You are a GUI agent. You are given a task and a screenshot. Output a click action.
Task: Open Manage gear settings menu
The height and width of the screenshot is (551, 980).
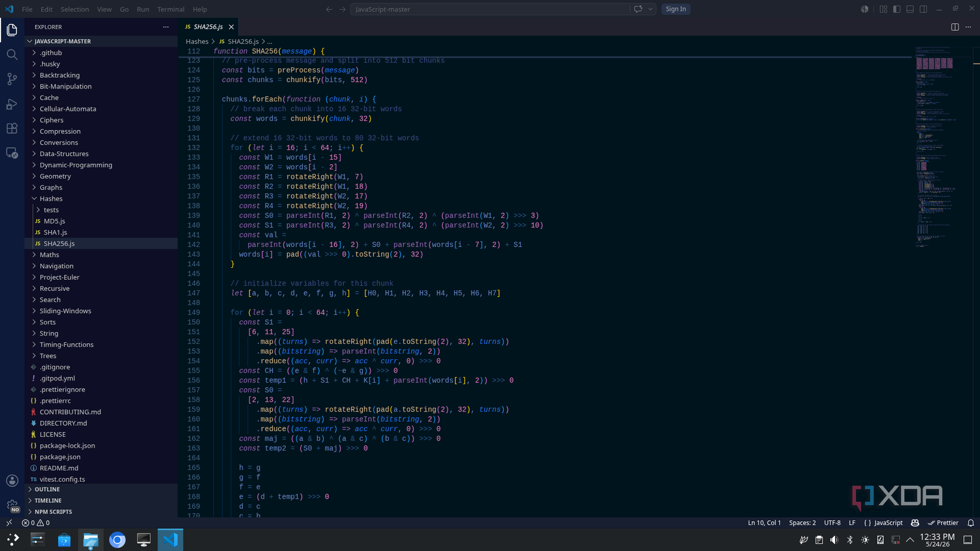tap(12, 505)
